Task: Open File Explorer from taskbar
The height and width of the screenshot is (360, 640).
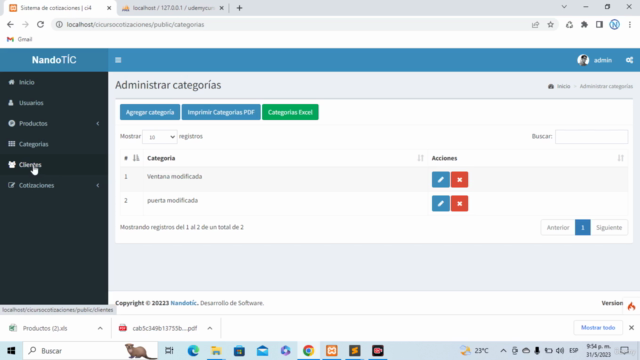Action: 216,351
